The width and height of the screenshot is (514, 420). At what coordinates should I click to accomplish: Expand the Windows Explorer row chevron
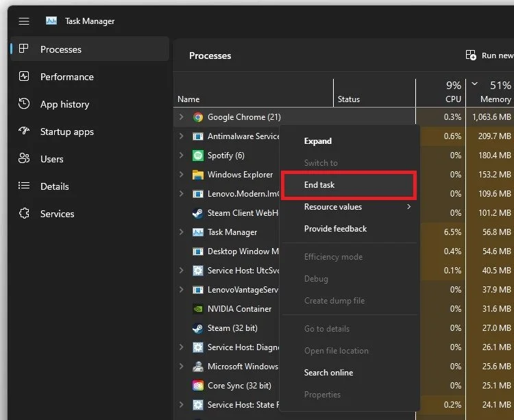point(181,174)
